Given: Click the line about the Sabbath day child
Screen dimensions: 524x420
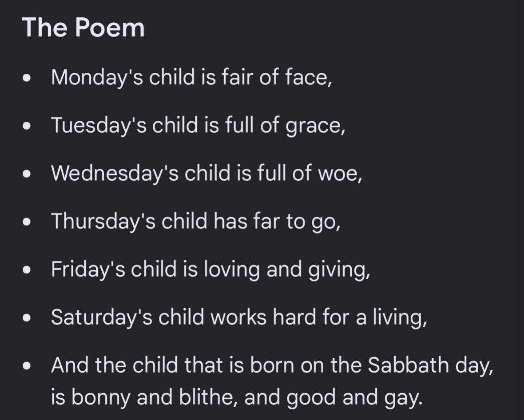Looking at the screenshot, I should click(272, 365).
